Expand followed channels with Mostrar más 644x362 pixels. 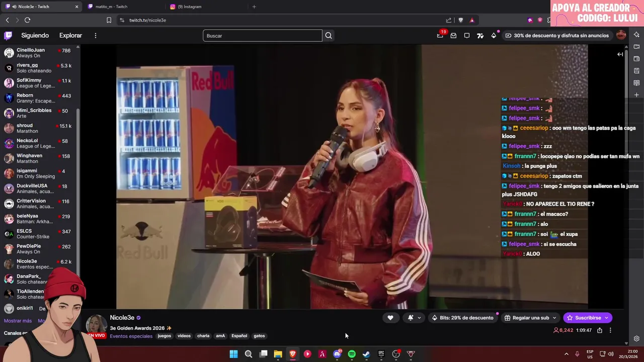[x=18, y=321]
